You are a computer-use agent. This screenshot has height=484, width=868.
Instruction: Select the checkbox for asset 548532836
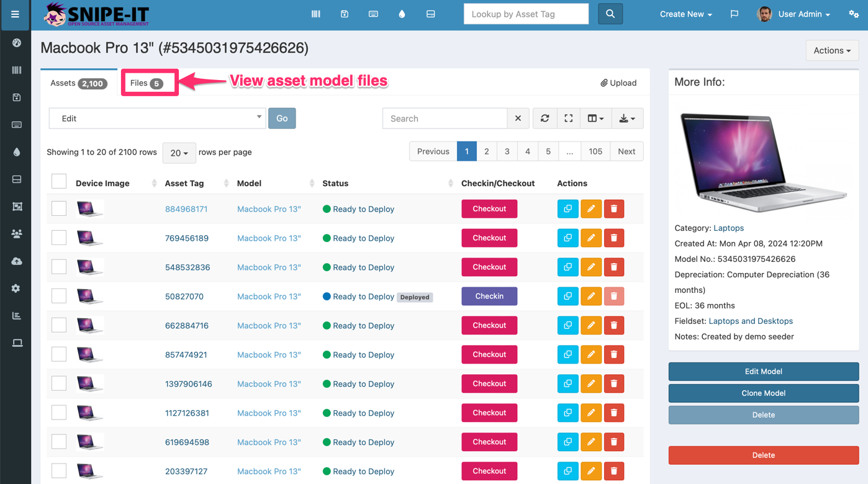[59, 267]
